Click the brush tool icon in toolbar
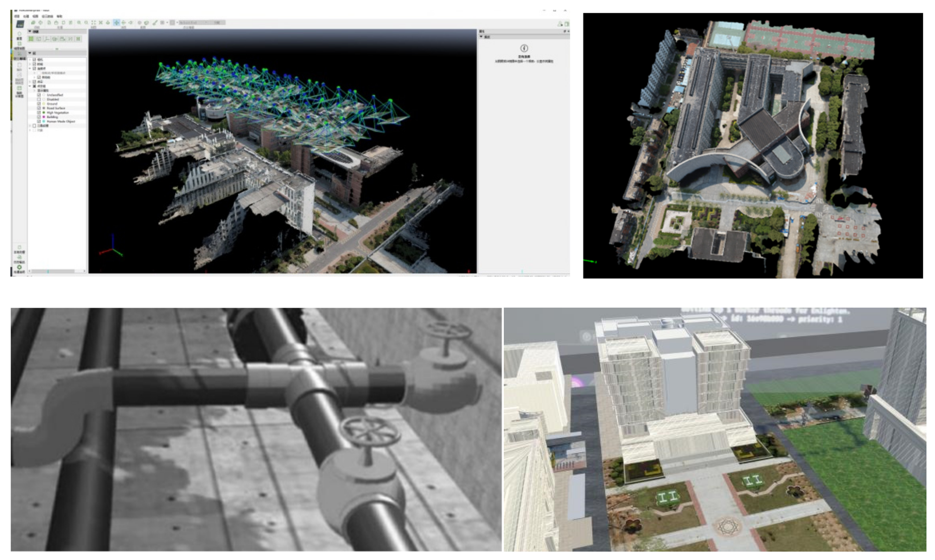The height and width of the screenshot is (560, 935). click(155, 23)
